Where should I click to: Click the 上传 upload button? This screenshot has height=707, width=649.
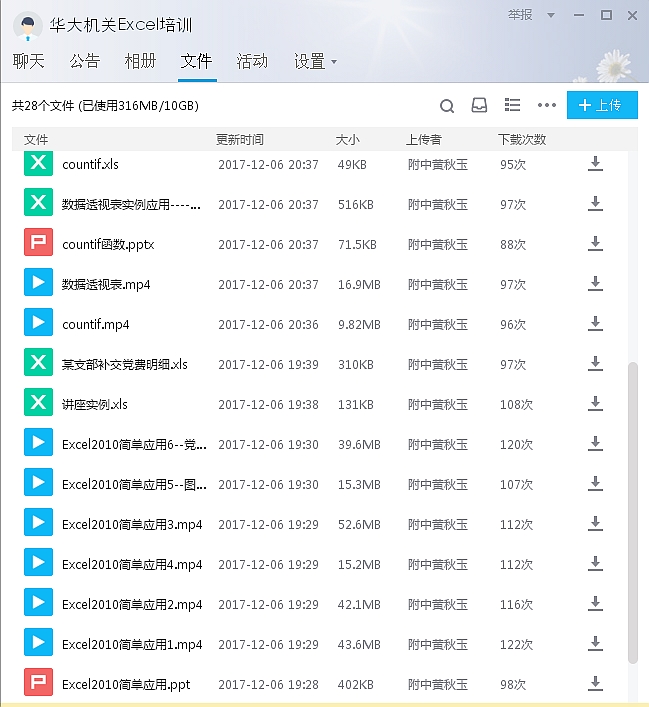click(x=602, y=105)
